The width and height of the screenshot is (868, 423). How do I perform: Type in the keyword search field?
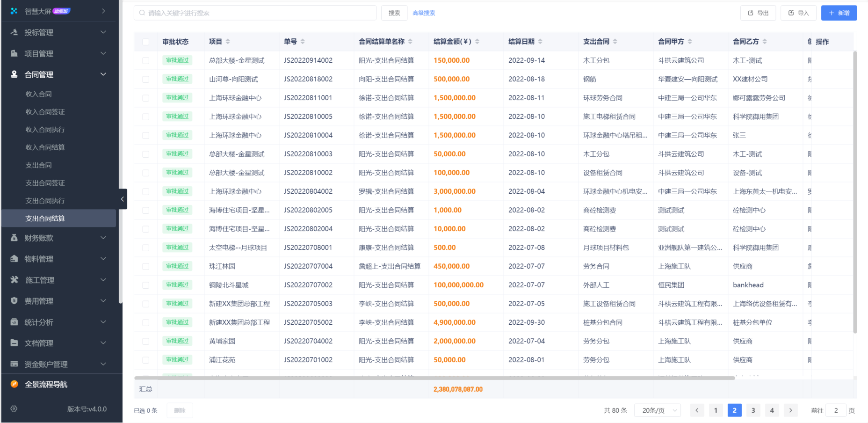[x=255, y=13]
